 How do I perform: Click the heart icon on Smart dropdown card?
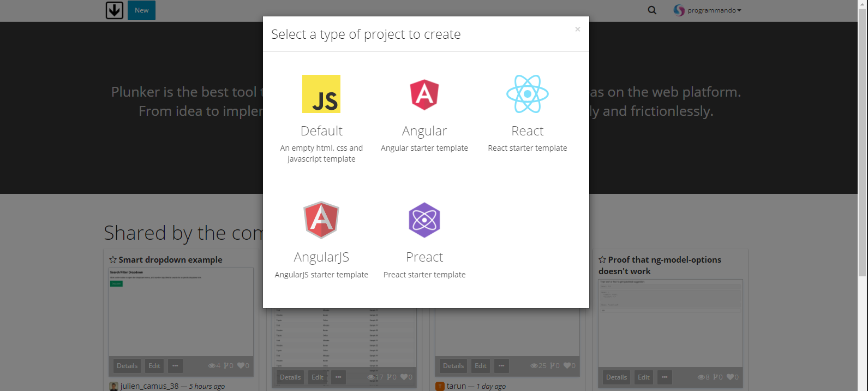[240, 366]
